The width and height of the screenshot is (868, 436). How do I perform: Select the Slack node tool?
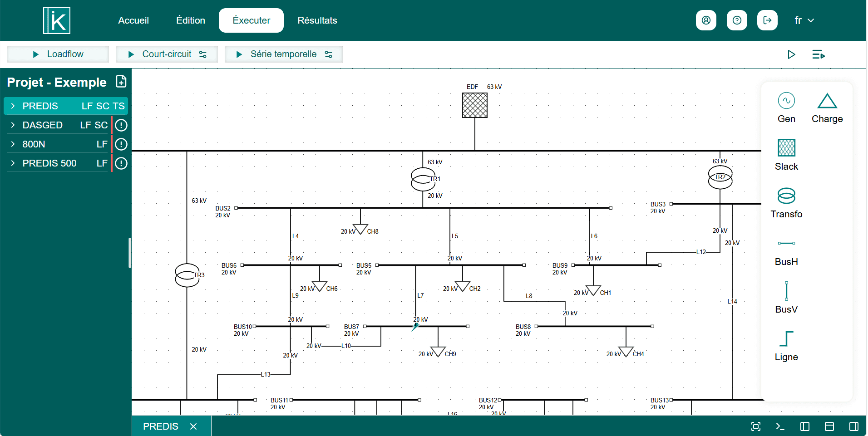pos(786,155)
